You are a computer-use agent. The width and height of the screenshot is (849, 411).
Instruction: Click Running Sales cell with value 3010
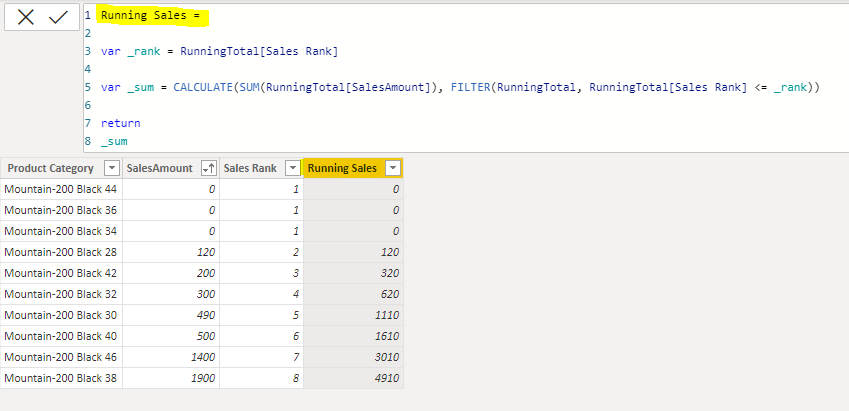(x=354, y=357)
